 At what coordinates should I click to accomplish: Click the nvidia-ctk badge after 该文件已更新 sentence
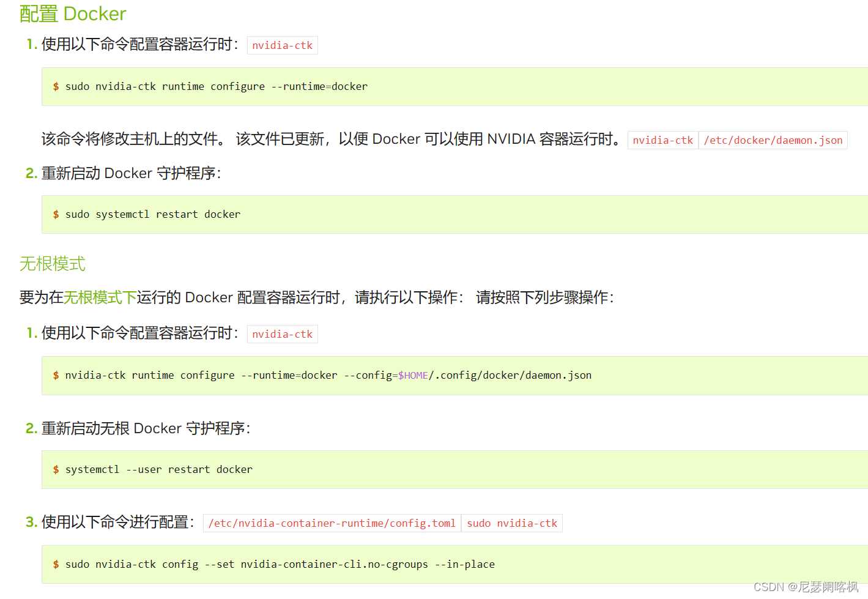coord(662,140)
